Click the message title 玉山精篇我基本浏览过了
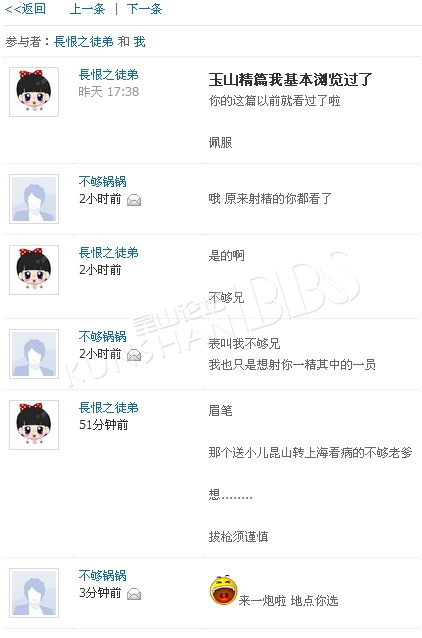 (x=290, y=79)
